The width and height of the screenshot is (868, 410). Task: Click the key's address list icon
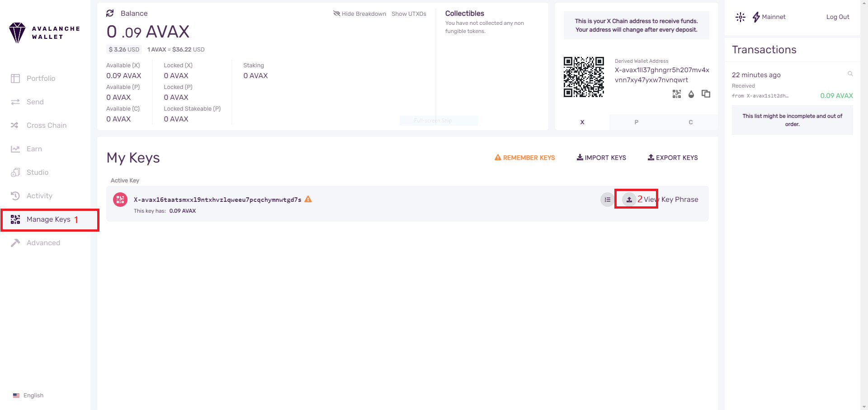(607, 199)
